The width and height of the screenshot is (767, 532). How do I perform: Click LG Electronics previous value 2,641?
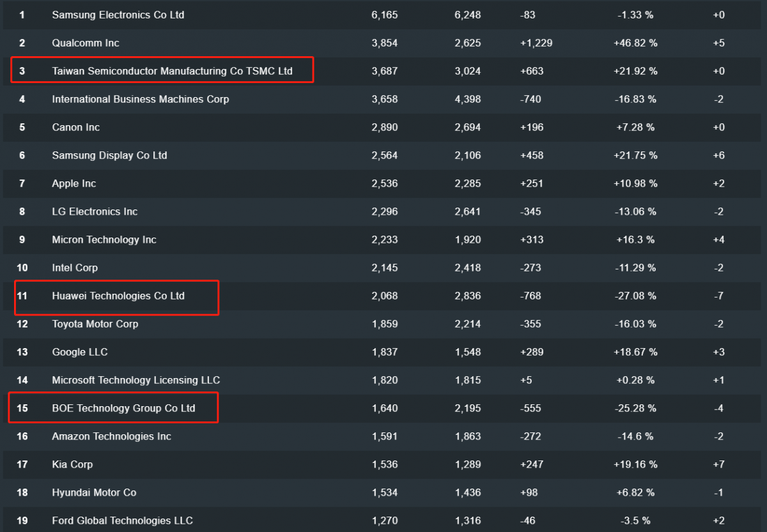point(467,211)
